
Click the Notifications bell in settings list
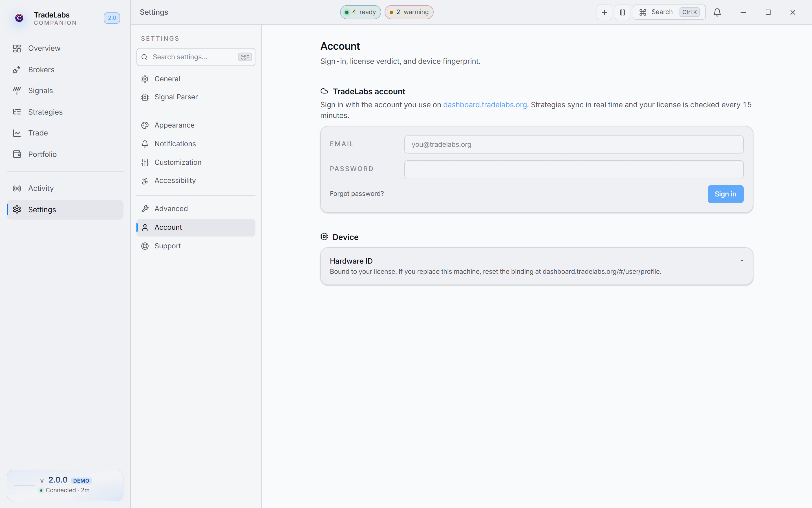145,144
